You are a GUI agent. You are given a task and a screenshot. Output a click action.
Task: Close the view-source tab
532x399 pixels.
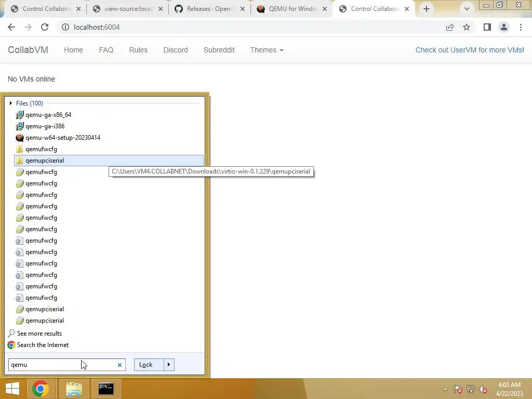click(161, 9)
